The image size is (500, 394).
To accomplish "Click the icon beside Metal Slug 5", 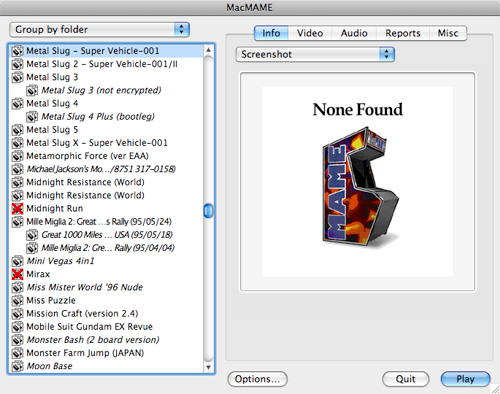I will [17, 130].
